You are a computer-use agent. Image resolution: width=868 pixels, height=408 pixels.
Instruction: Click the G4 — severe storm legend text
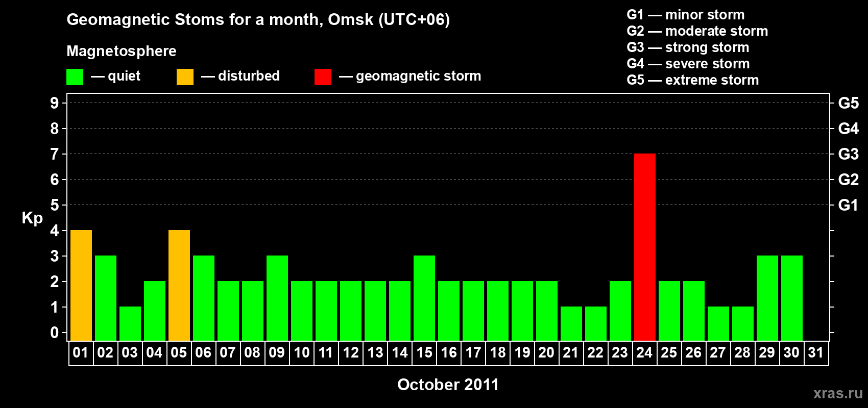688,64
